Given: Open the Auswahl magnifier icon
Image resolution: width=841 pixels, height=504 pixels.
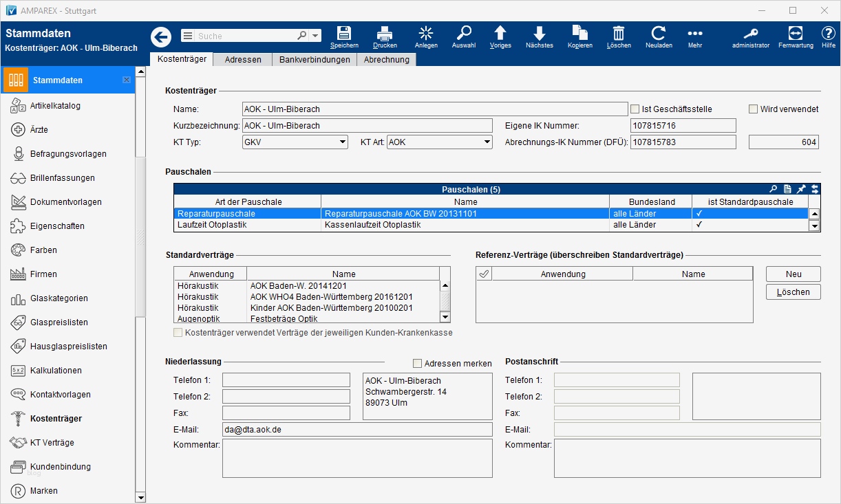Looking at the screenshot, I should pos(464,34).
